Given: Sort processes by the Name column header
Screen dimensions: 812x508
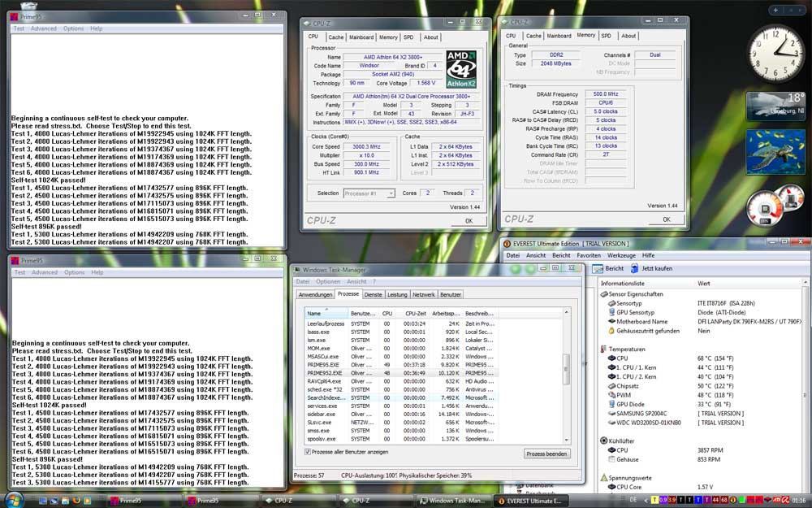Looking at the screenshot, I should coord(326,314).
